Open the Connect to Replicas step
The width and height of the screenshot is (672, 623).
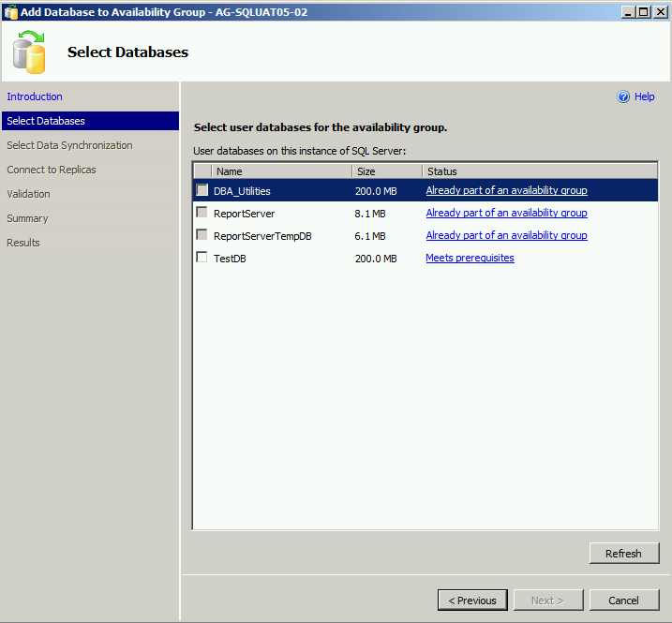click(x=52, y=170)
